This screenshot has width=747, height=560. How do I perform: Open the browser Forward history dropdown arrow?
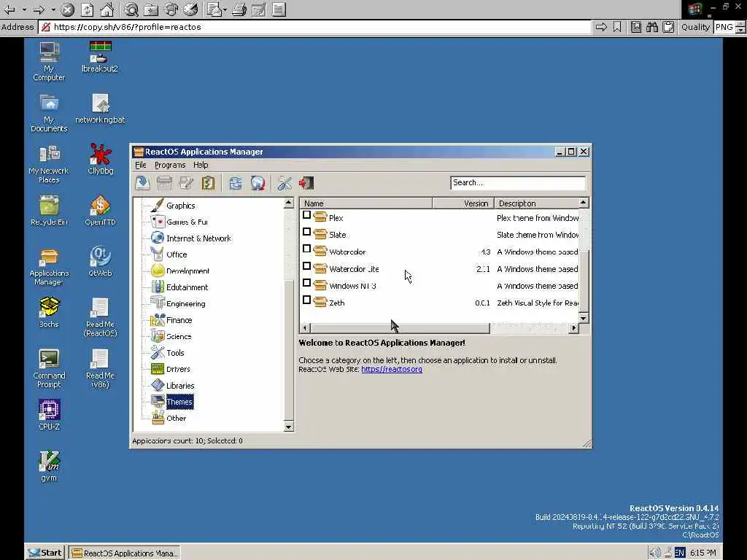(53, 9)
